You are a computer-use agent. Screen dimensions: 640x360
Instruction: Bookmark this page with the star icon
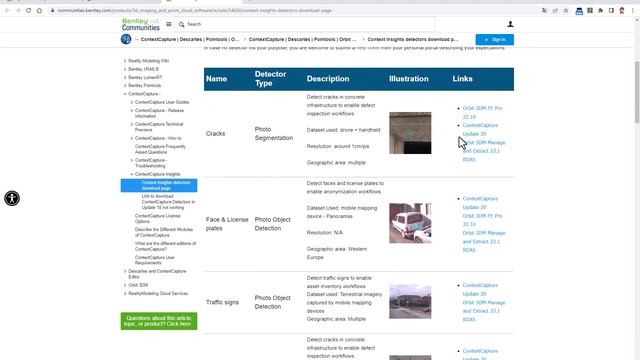pos(566,11)
